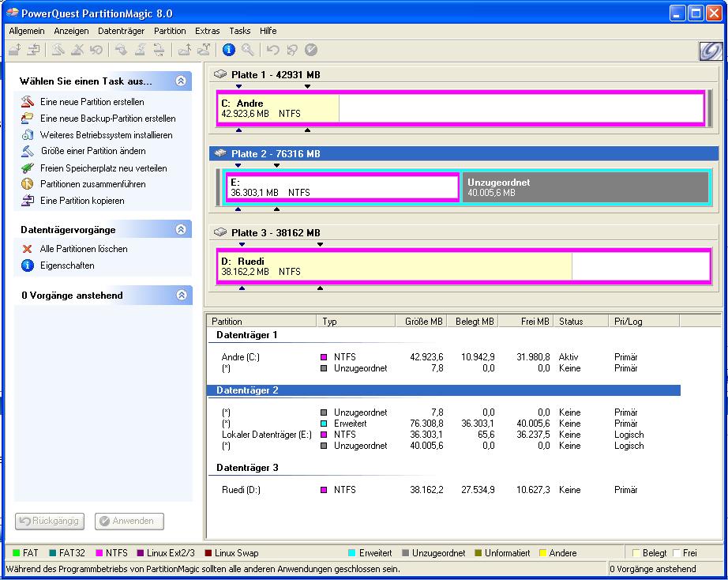Viewport: 728px width, 580px height.
Task: Click the Typ column header
Action: [x=355, y=321]
